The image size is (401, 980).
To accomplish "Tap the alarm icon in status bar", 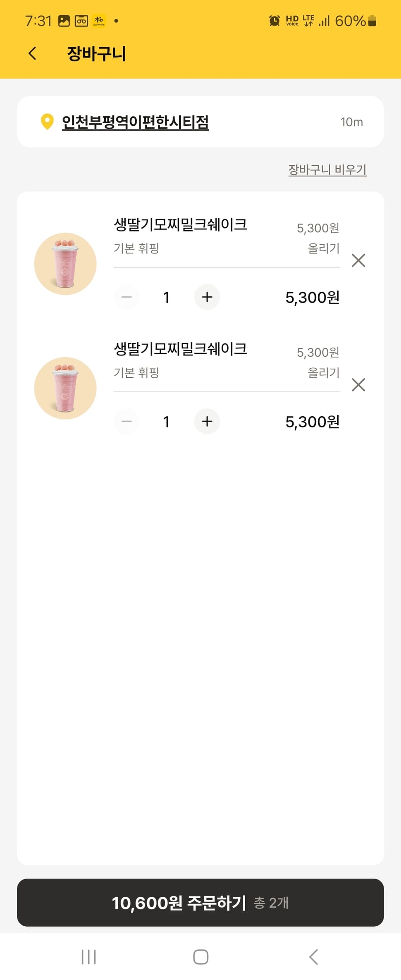I will 274,21.
